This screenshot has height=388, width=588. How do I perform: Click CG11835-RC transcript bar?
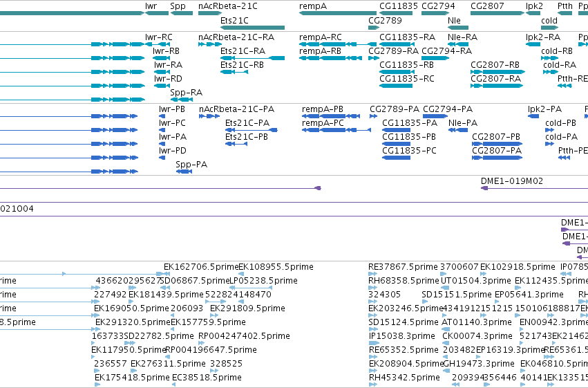point(396,86)
